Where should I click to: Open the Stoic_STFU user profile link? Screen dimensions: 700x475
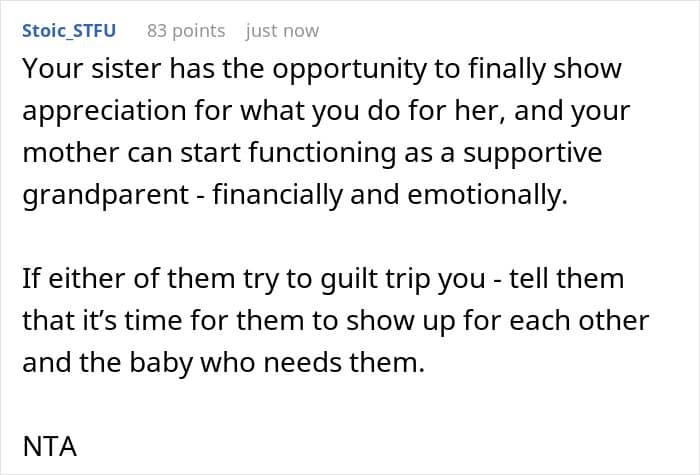(68, 30)
